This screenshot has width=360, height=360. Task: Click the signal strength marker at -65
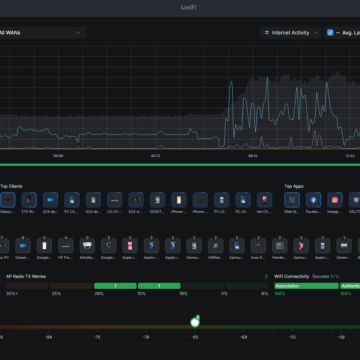[x=195, y=322]
